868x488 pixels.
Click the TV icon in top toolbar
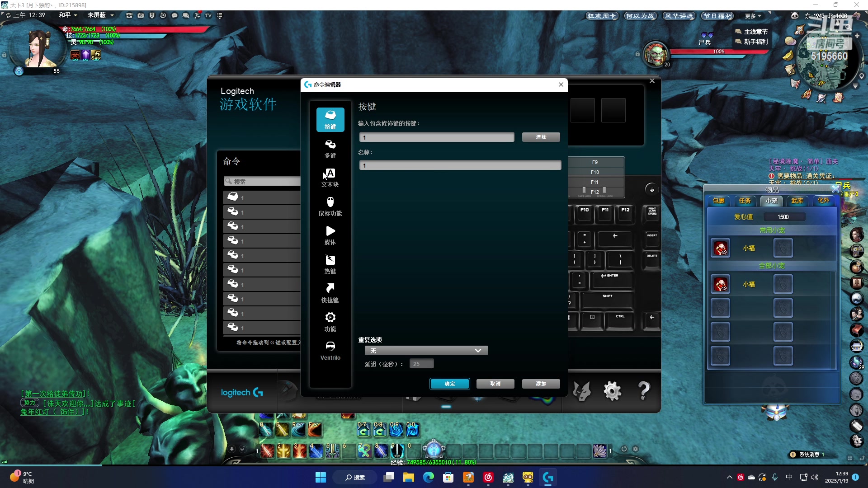(208, 15)
